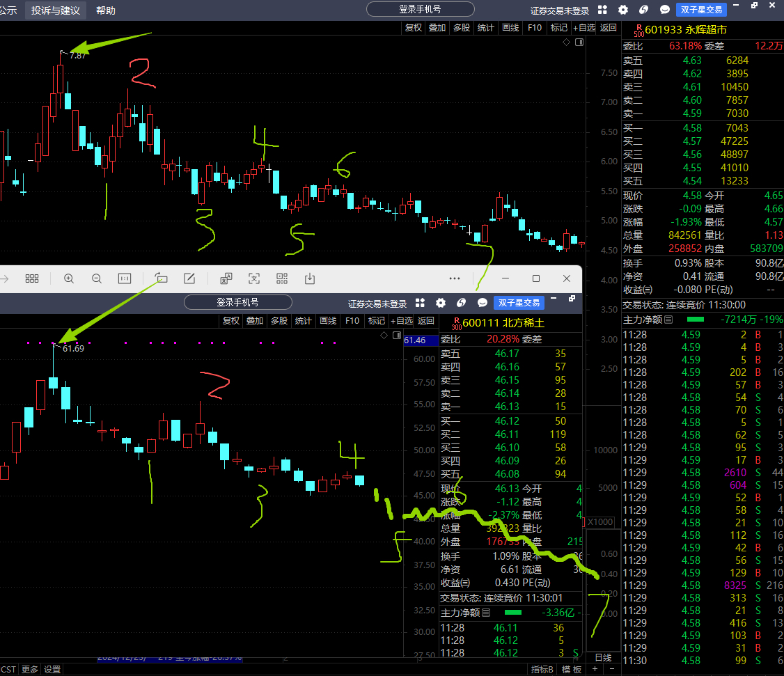Click the diamond marker icon on upper chart
This screenshot has width=784, height=676.
(567, 42)
